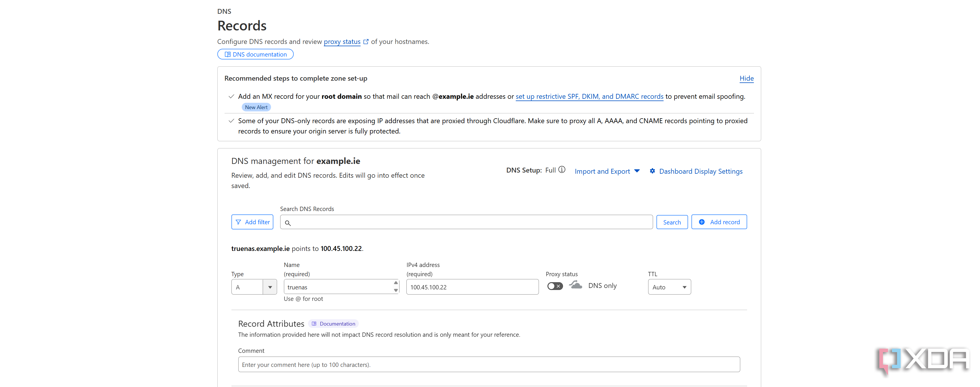The image size is (980, 387).
Task: Select Dashboard Display Settings
Action: tap(700, 171)
